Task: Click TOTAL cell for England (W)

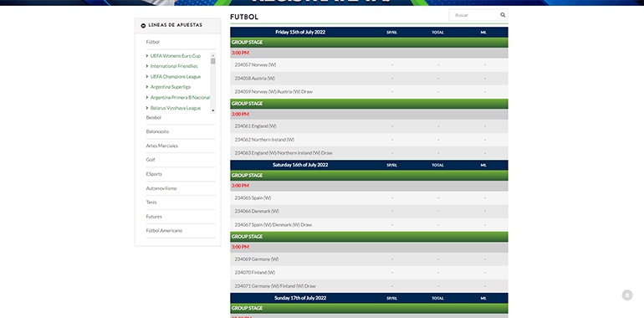Action: (438, 126)
